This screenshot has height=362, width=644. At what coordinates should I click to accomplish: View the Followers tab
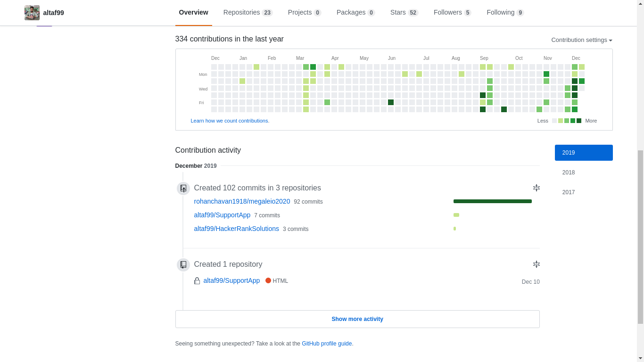click(x=453, y=13)
